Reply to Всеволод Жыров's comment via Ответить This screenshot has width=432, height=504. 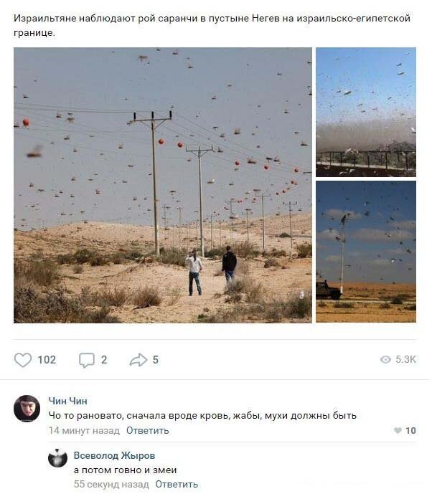tap(177, 485)
